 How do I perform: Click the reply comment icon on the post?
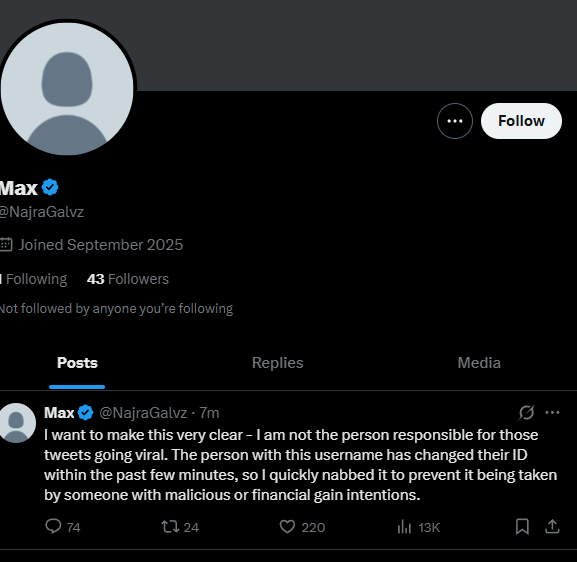pyautogui.click(x=53, y=526)
